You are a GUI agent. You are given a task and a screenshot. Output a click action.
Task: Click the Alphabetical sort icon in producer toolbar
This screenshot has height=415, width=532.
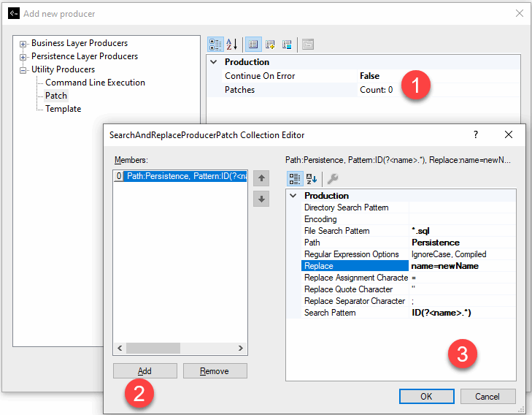(232, 45)
